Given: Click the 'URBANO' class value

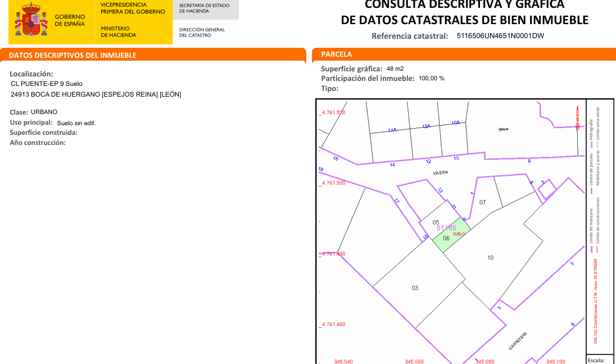Looking at the screenshot, I should pos(44,112).
